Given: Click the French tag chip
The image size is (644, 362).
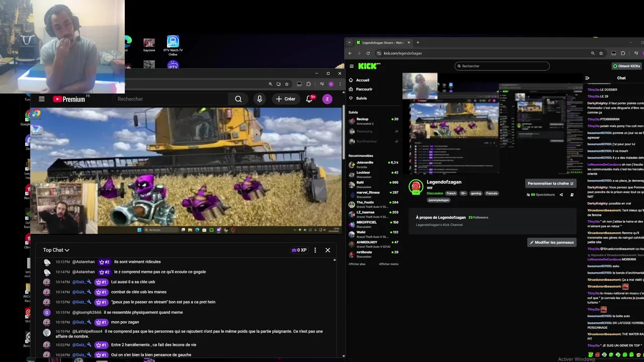Looking at the screenshot, I should [451, 193].
